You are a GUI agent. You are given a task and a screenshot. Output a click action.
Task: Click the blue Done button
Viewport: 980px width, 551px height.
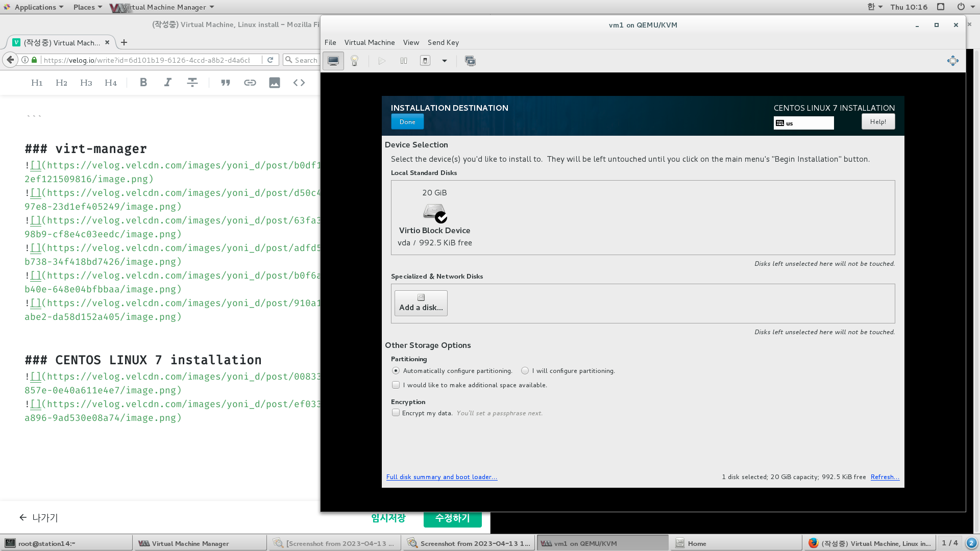tap(407, 122)
